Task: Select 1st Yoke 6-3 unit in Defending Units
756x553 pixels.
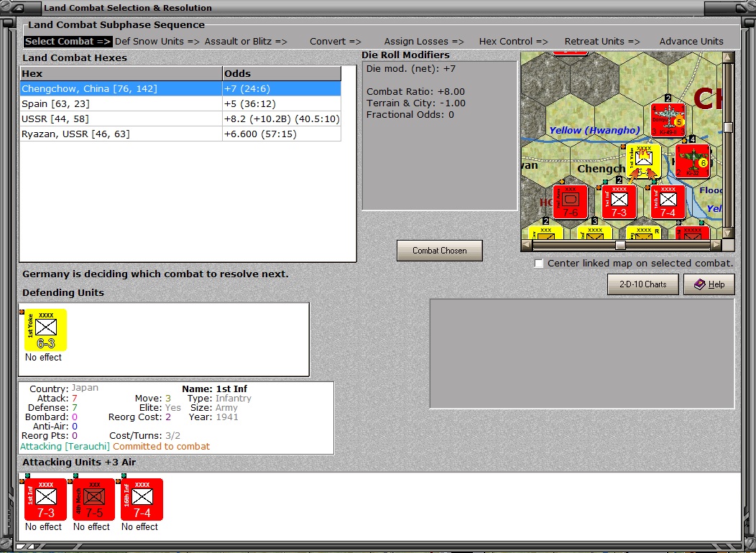Action: (45, 330)
